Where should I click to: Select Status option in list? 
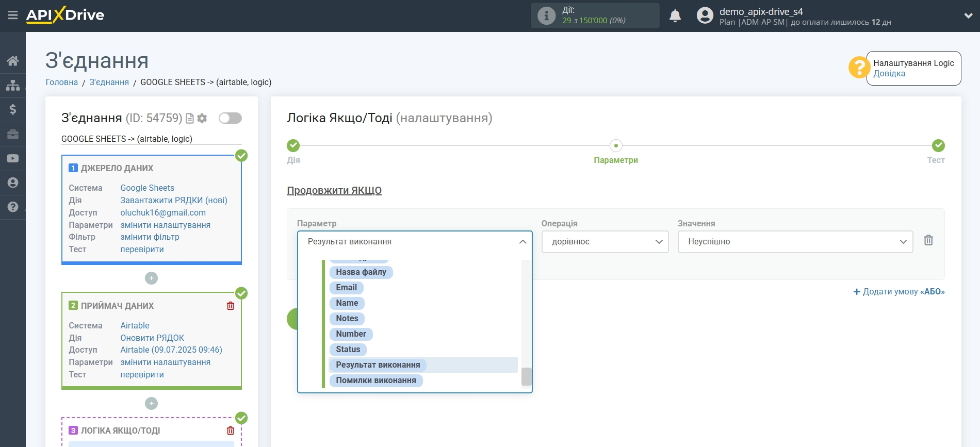pos(348,350)
